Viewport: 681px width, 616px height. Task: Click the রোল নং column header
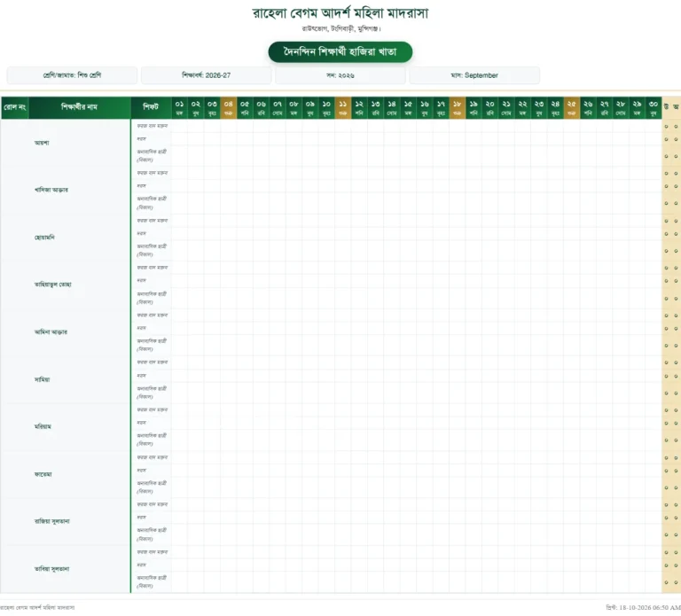(15, 107)
